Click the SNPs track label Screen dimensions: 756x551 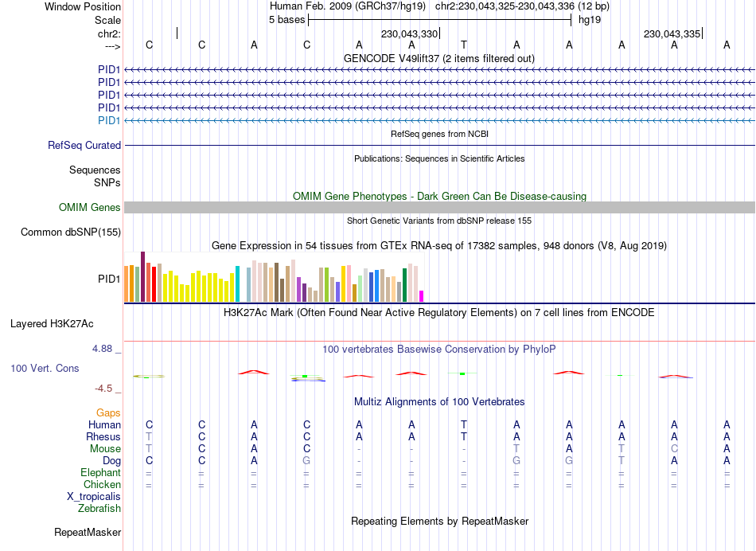pos(107,182)
